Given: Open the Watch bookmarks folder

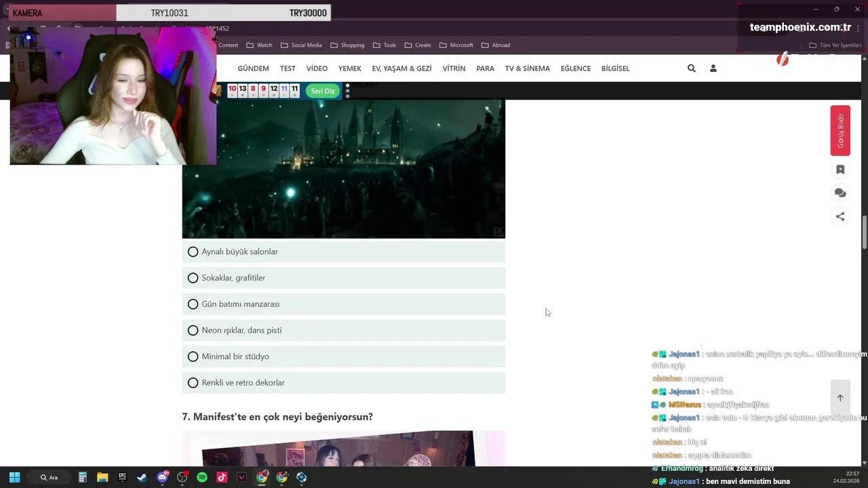Looking at the screenshot, I should pos(259,45).
